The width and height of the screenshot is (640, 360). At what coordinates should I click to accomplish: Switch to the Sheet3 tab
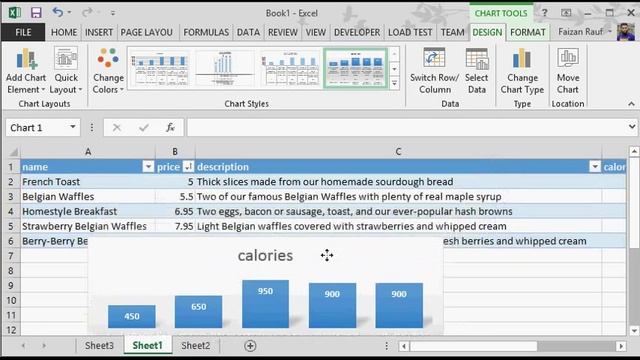click(x=99, y=346)
